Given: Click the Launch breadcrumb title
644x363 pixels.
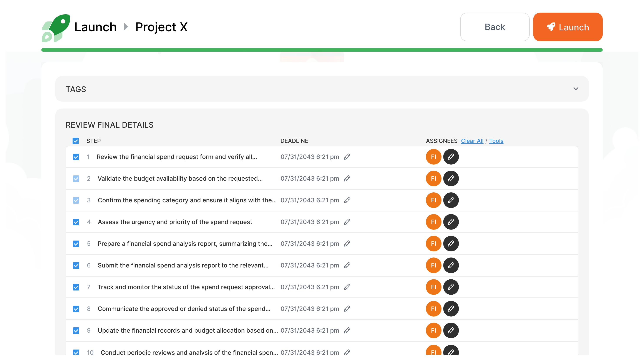Looking at the screenshot, I should click(x=96, y=27).
